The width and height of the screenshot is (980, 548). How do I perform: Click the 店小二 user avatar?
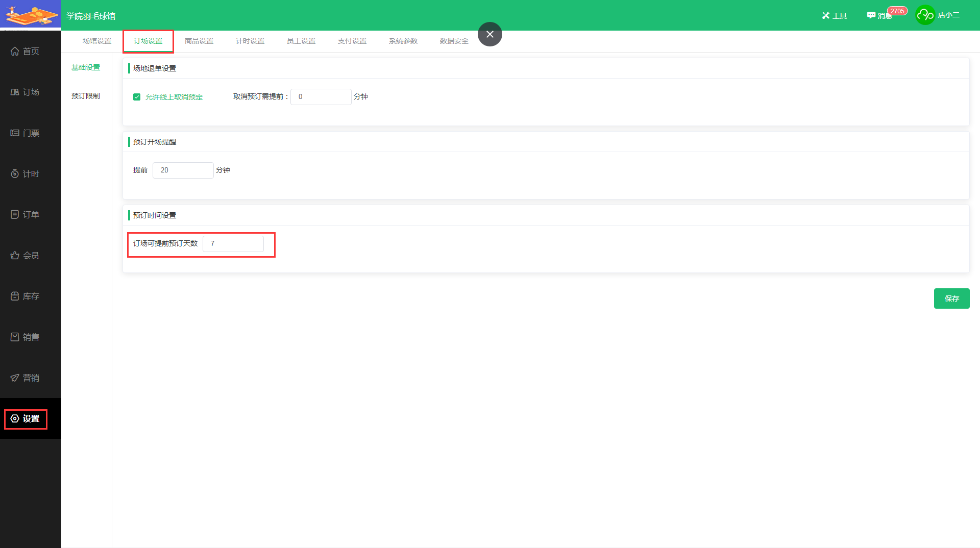tap(925, 15)
